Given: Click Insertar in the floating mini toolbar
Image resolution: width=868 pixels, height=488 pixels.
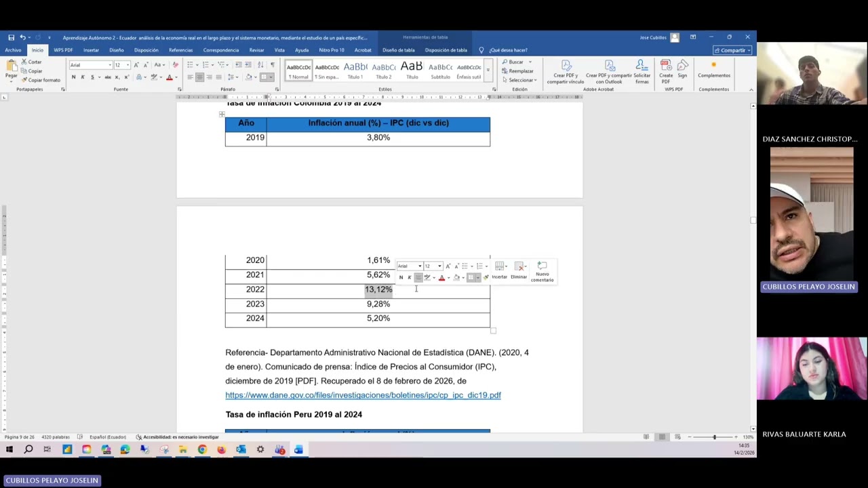Looking at the screenshot, I should [500, 270].
